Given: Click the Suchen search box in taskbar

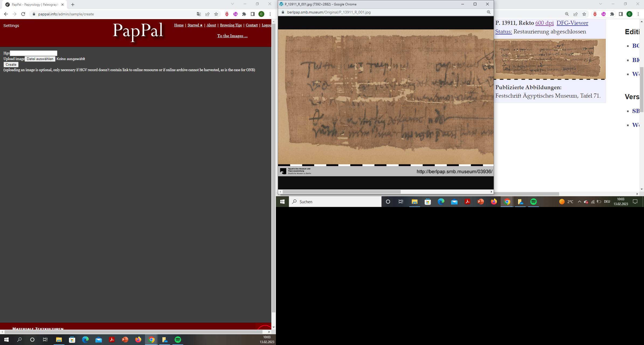Looking at the screenshot, I should [x=335, y=202].
